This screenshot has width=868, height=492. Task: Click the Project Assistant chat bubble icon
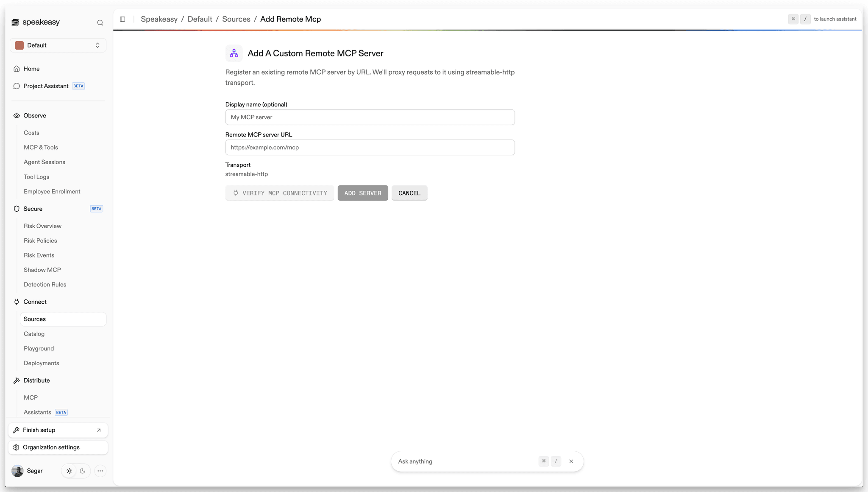click(x=17, y=86)
